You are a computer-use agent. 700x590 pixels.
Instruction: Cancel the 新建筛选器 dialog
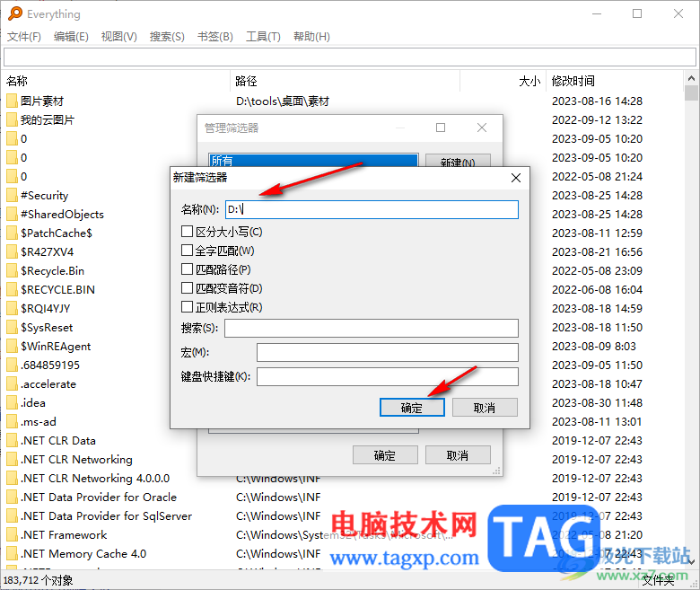tap(485, 408)
